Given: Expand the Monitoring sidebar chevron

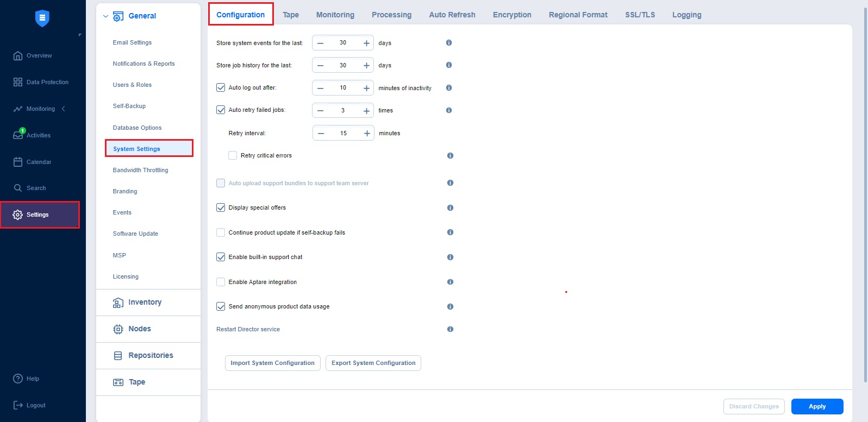Looking at the screenshot, I should (x=64, y=109).
